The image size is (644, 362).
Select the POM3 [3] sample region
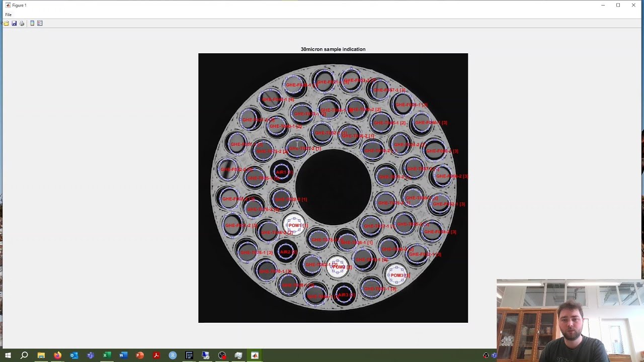tap(397, 275)
